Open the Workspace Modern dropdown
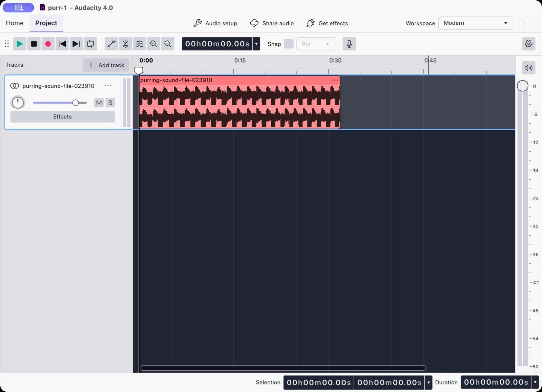The image size is (542, 392). pos(476,23)
